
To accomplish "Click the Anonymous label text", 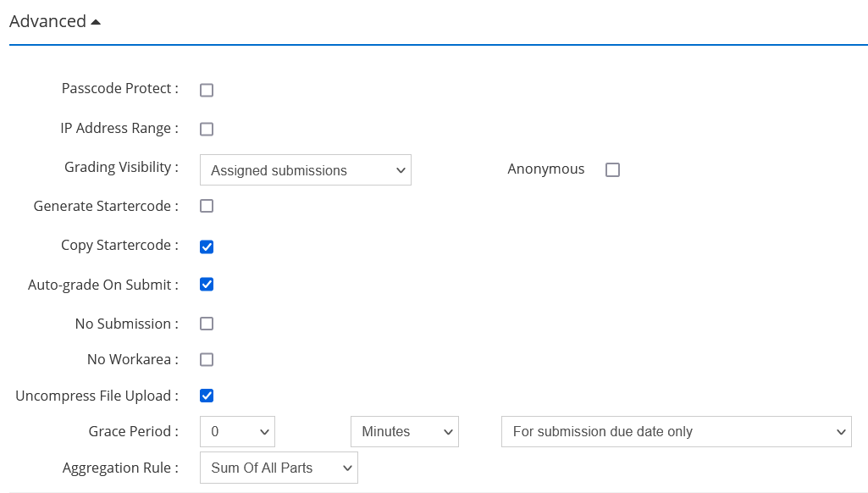I will tap(545, 169).
